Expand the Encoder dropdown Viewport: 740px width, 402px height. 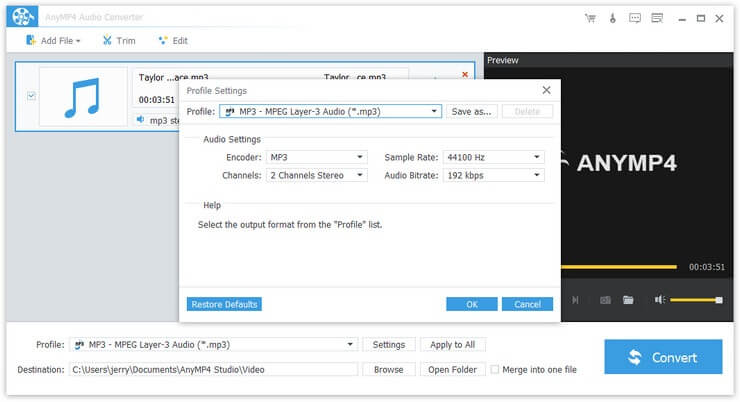317,157
